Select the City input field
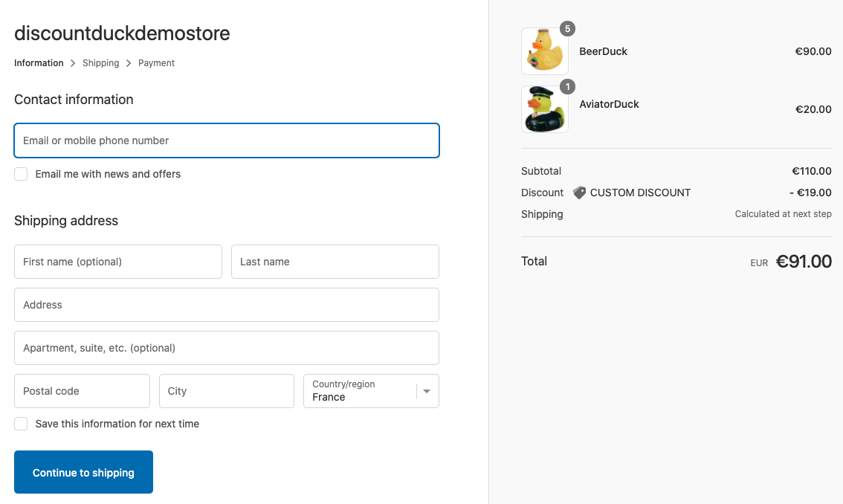This screenshot has height=504, width=843. (227, 391)
